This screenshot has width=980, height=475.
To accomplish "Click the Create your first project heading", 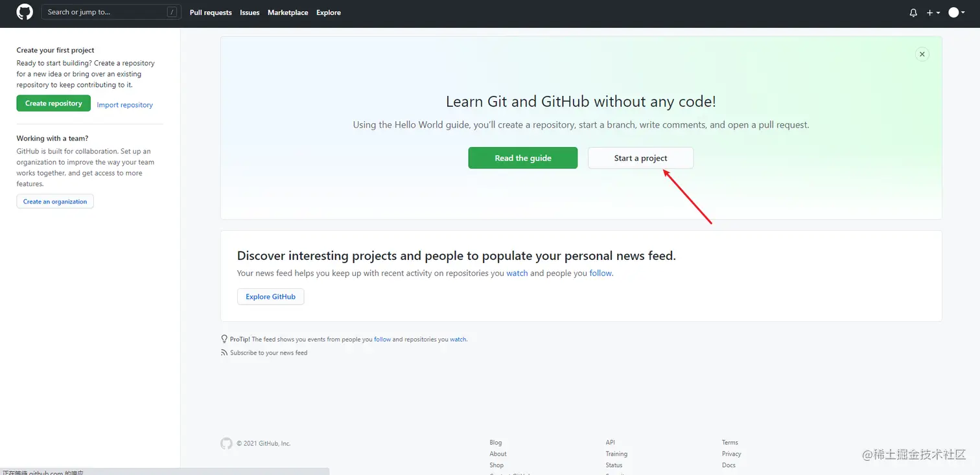I will click(56, 50).
